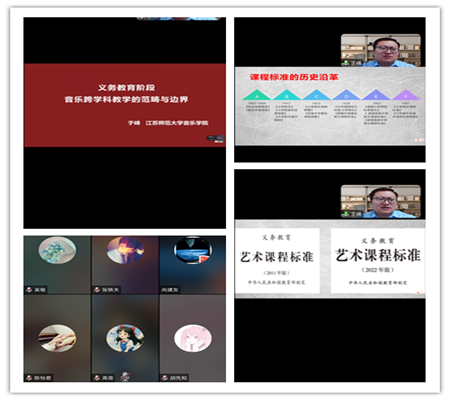
Task: Toggle the large crossed-out microphone at grid bottom
Action: coord(125,377)
